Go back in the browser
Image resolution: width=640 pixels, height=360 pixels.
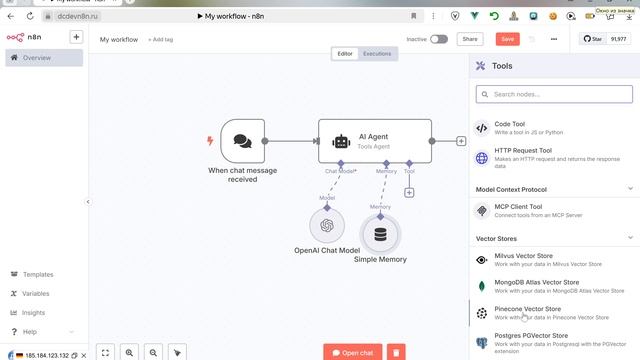tap(11, 16)
